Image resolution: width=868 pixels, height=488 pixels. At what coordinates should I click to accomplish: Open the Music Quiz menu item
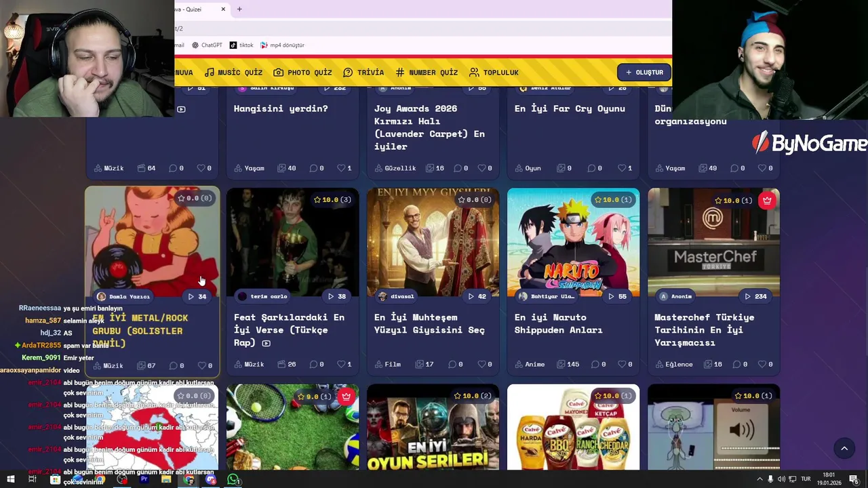coord(233,73)
